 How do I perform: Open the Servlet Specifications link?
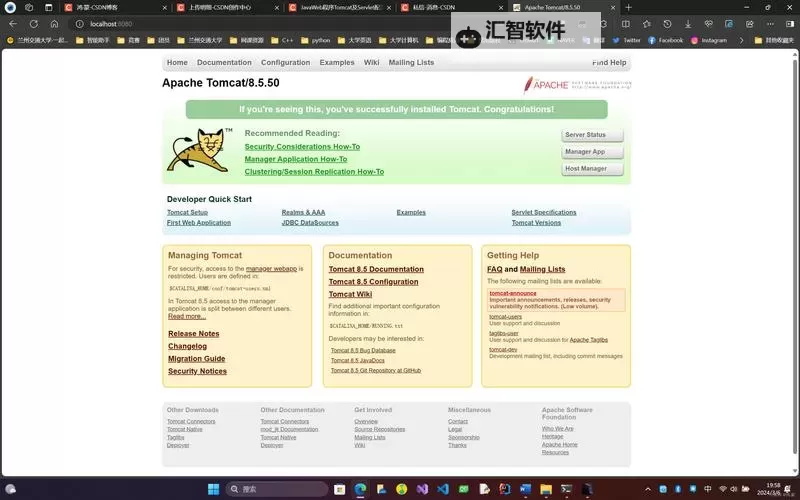point(544,212)
